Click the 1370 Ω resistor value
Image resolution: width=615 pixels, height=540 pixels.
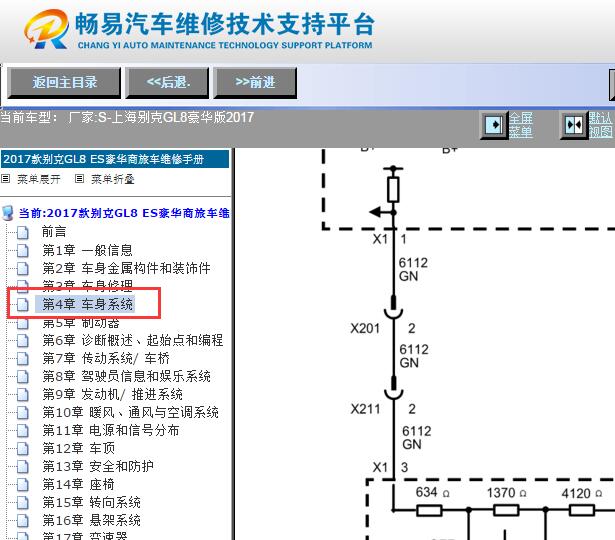pos(506,493)
